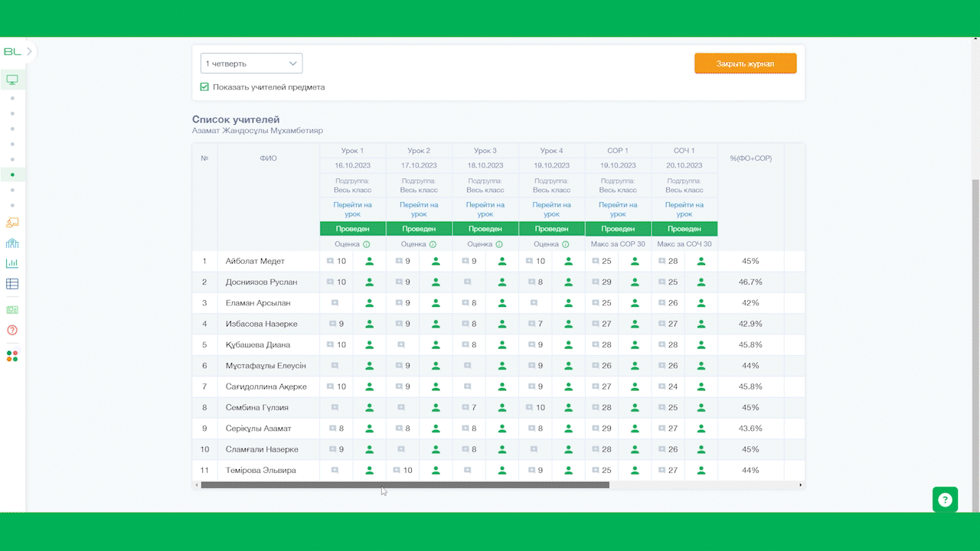Open the table grid sidebar icon
The width and height of the screenshot is (980, 551).
[x=12, y=284]
